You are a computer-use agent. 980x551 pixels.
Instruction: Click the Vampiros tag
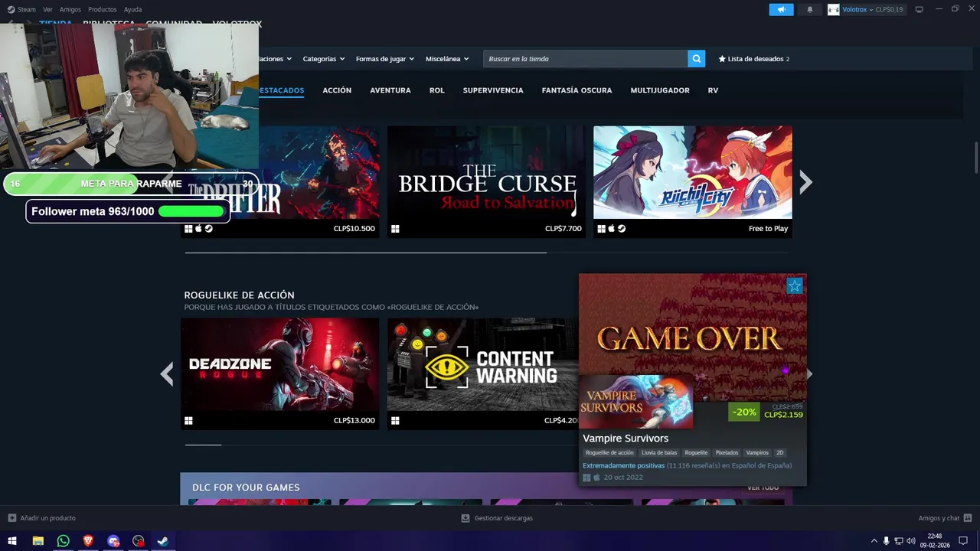coord(757,453)
